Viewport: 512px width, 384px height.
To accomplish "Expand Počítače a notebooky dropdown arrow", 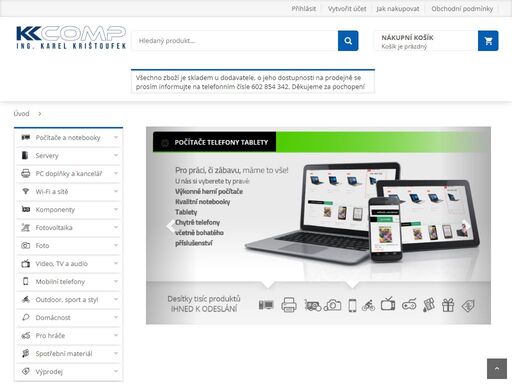I will pos(116,137).
